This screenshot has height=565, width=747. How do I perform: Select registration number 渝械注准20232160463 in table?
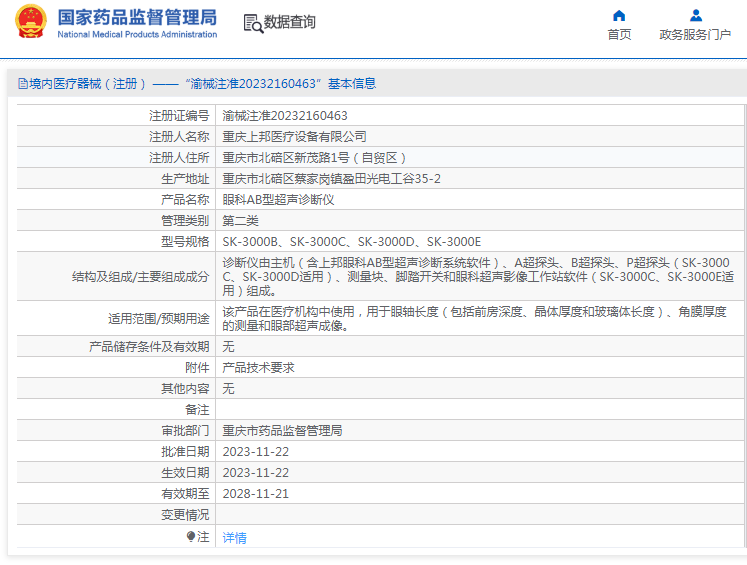coord(285,116)
